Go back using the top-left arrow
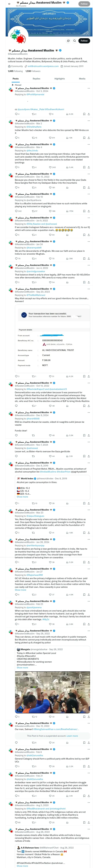98x868 pixels. (x=9, y=4)
